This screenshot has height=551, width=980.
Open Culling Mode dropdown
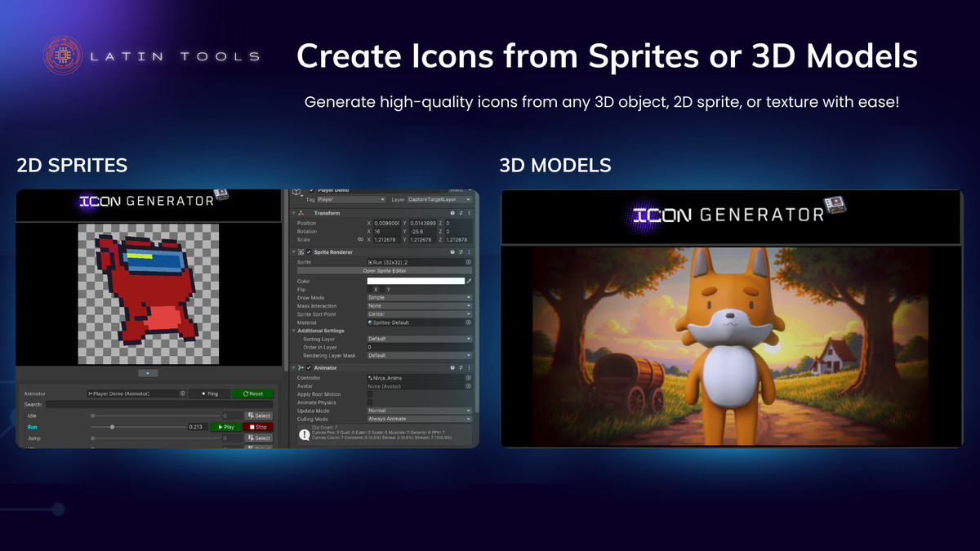(x=420, y=419)
